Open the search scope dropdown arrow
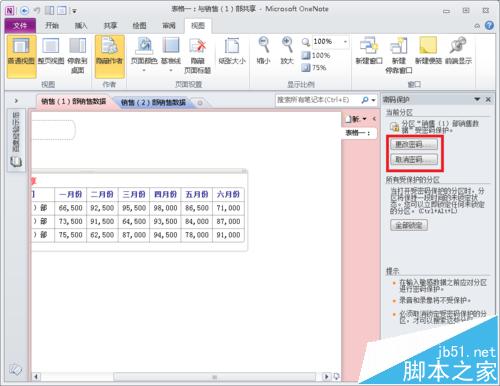This screenshot has width=500, height=386. tap(373, 100)
